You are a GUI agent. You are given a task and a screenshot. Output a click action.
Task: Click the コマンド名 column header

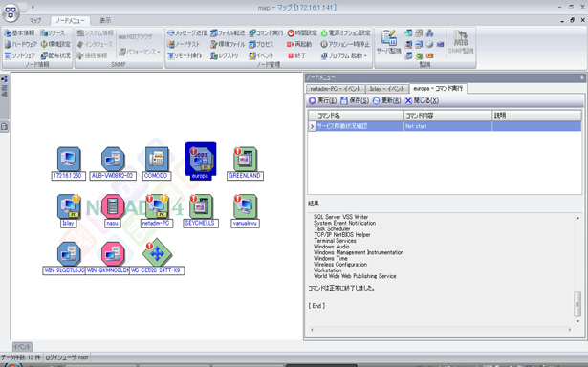pos(359,116)
